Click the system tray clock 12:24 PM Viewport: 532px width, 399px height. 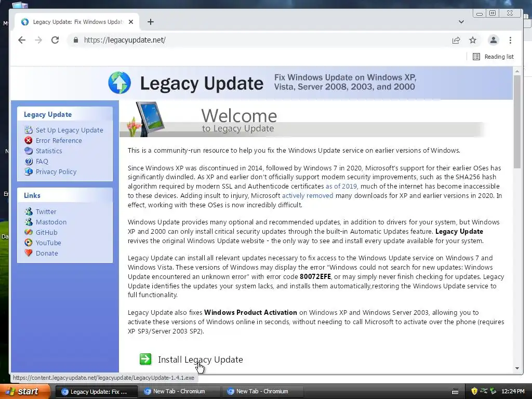coord(513,391)
